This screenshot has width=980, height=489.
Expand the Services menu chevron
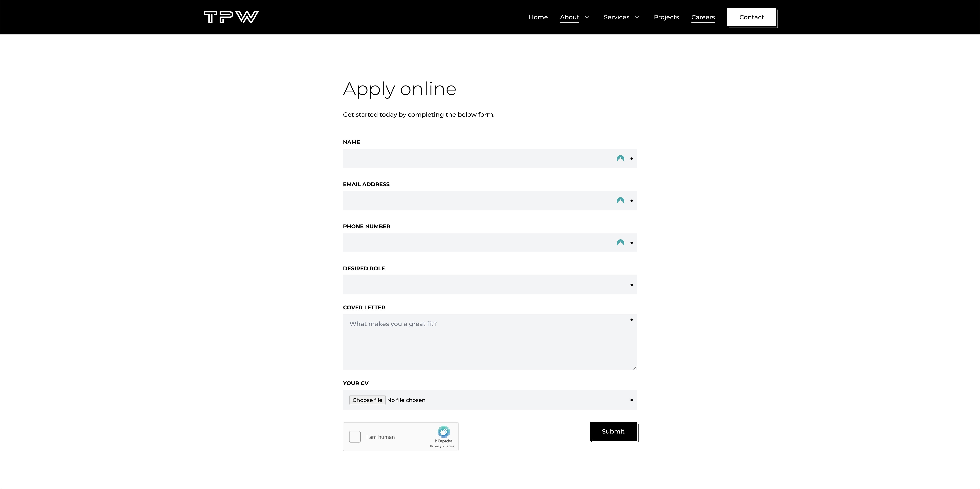click(x=637, y=17)
